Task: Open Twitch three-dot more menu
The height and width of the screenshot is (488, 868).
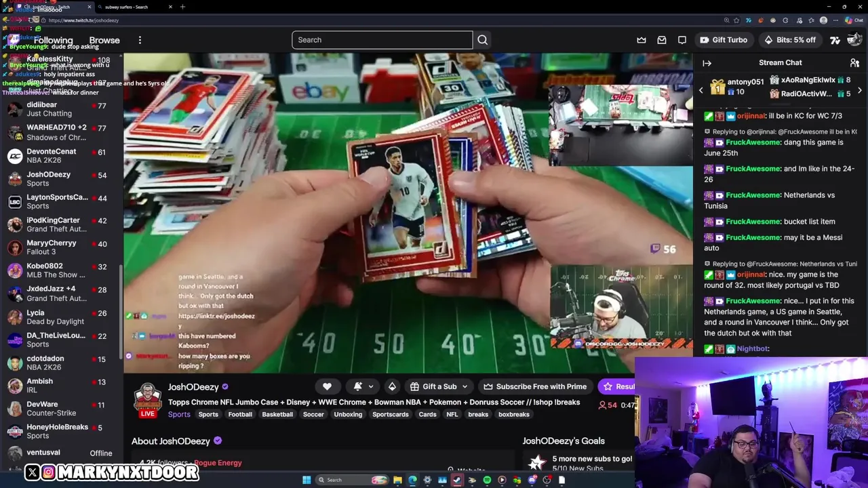Action: (x=140, y=40)
